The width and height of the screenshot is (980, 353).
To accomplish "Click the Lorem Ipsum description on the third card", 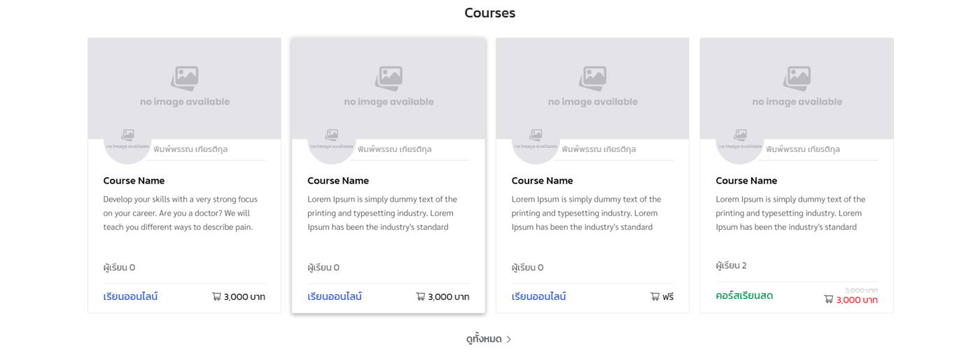I will [586, 213].
